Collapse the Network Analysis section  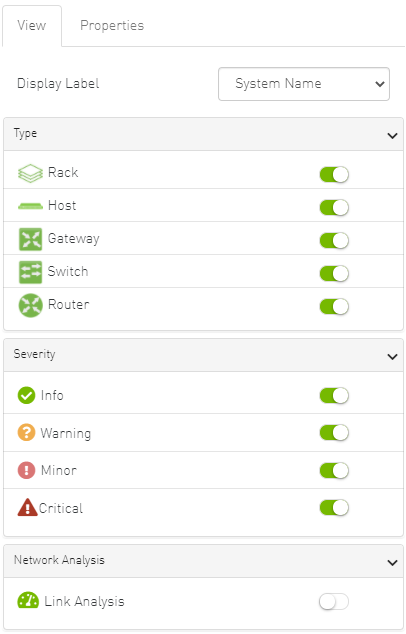coord(392,563)
